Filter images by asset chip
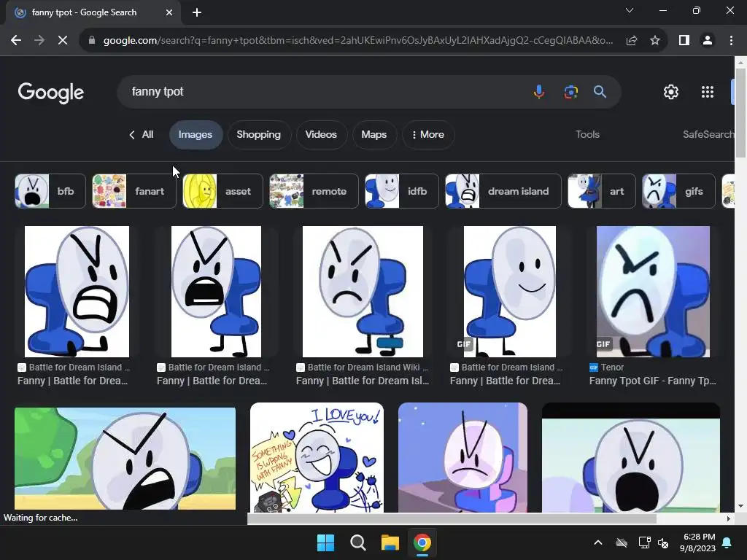This screenshot has height=560, width=747. click(222, 191)
